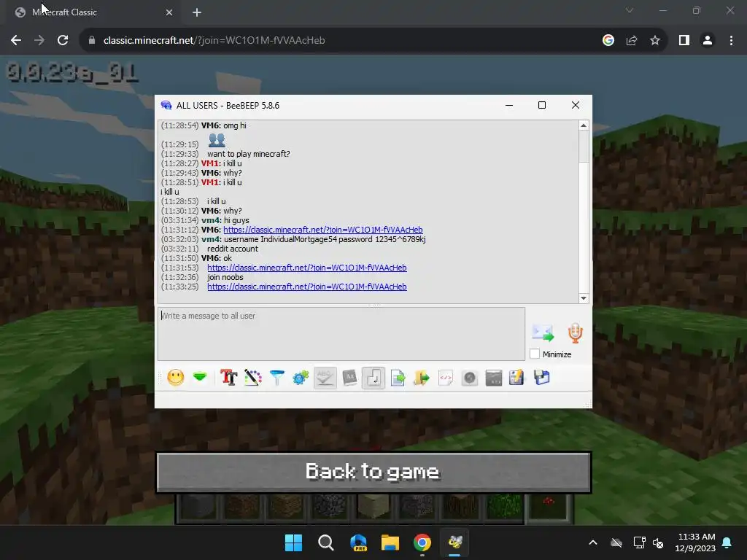
Task: Open File Explorer from taskbar
Action: click(x=390, y=542)
